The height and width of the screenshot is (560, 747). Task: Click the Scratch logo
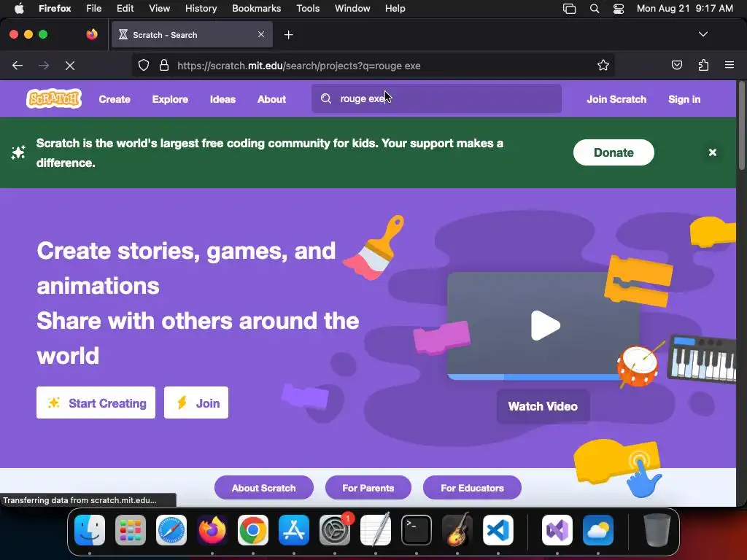(x=54, y=98)
